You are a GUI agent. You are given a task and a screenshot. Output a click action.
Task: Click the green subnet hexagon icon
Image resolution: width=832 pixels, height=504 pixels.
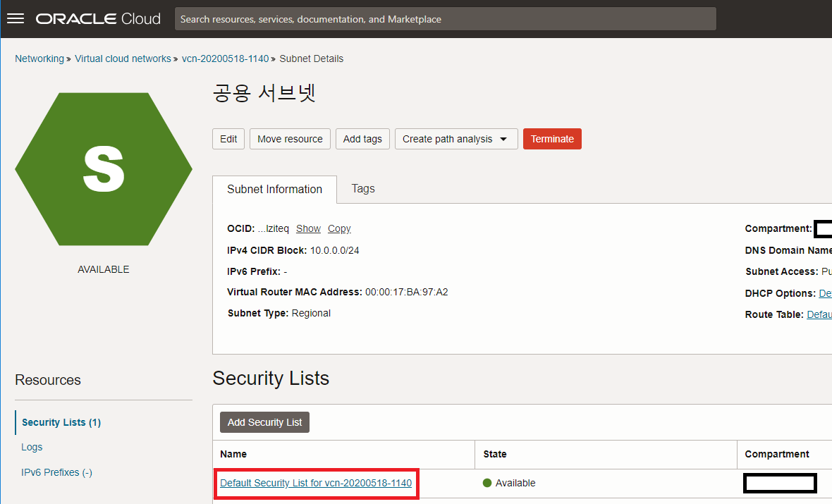103,169
